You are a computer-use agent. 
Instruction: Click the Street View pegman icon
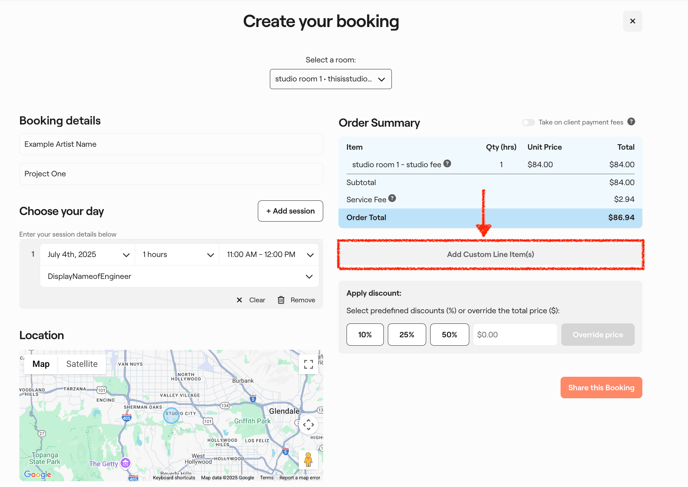pyautogui.click(x=308, y=459)
